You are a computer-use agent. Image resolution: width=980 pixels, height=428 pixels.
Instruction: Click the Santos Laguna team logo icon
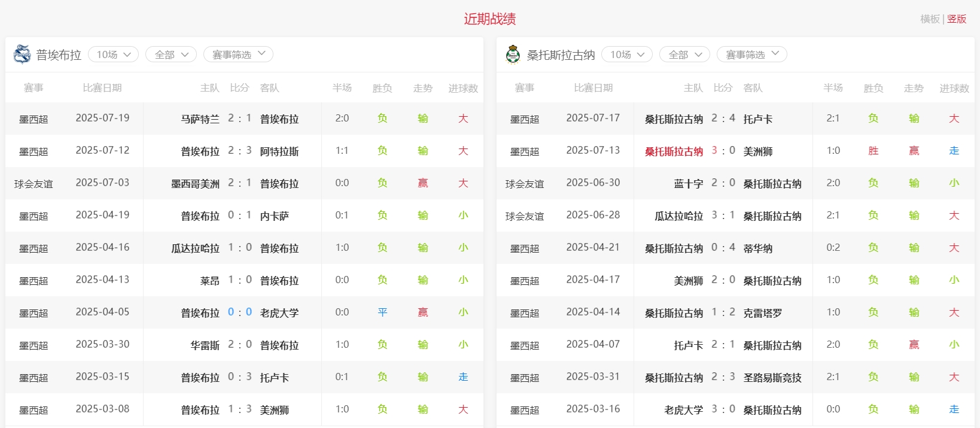[513, 54]
